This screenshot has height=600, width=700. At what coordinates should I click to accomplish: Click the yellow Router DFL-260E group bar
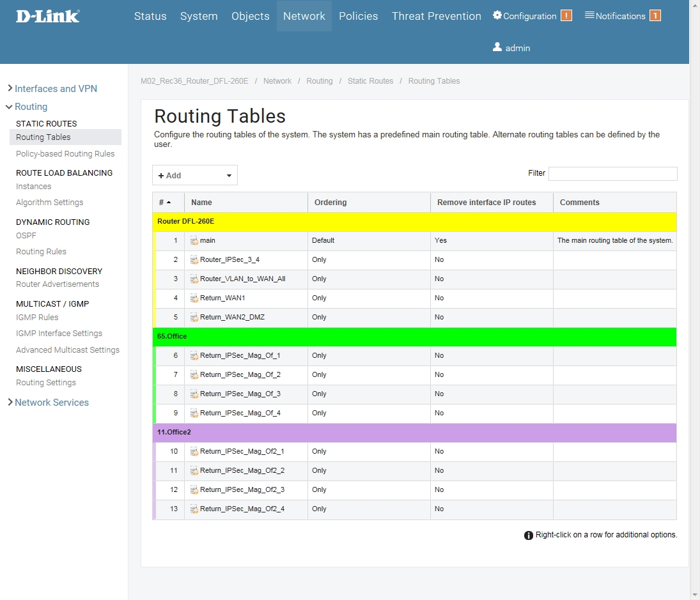[414, 222]
